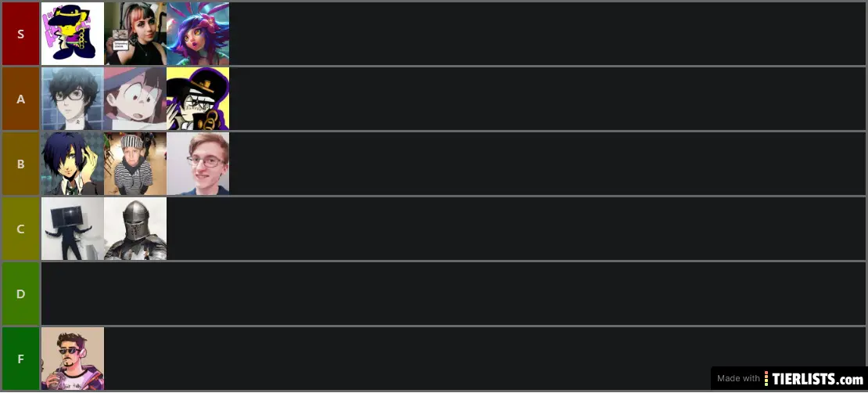
Task: Select the dark green F tier label
Action: pyautogui.click(x=20, y=359)
